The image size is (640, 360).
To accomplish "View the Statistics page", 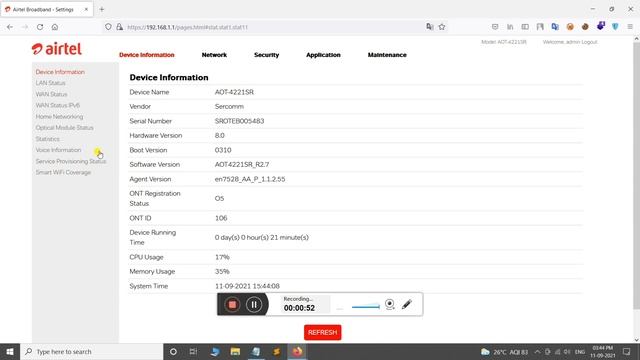I will point(47,139).
